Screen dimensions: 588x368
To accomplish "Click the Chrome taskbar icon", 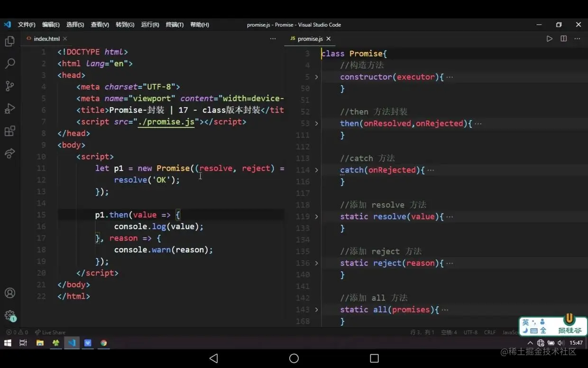I will pos(103,343).
